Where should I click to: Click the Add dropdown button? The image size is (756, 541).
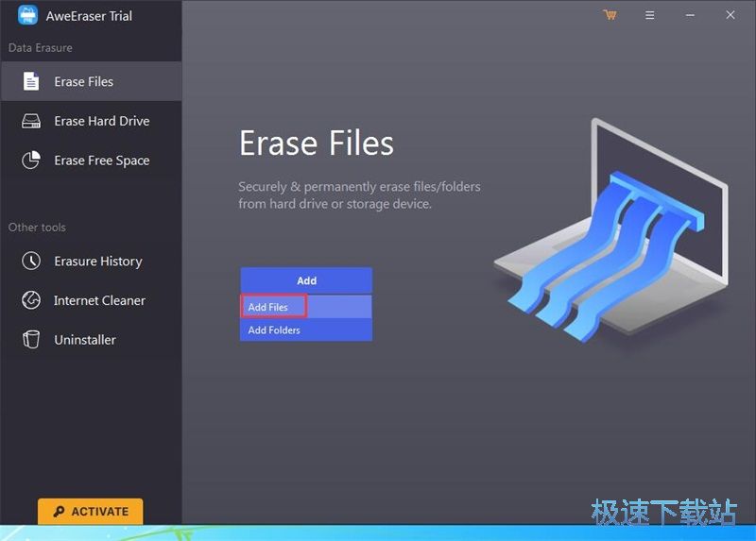click(x=306, y=280)
